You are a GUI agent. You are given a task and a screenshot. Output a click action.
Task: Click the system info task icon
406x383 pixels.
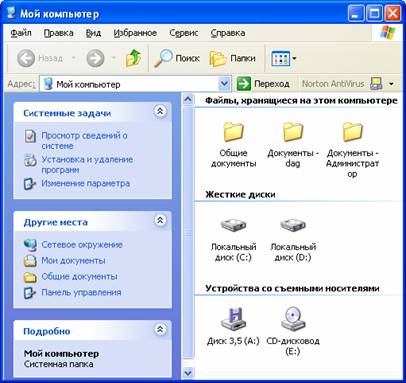pyautogui.click(x=30, y=136)
